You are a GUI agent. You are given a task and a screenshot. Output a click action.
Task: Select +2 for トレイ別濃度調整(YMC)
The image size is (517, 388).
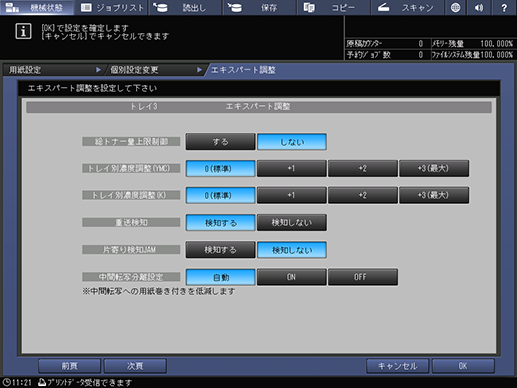pos(363,168)
